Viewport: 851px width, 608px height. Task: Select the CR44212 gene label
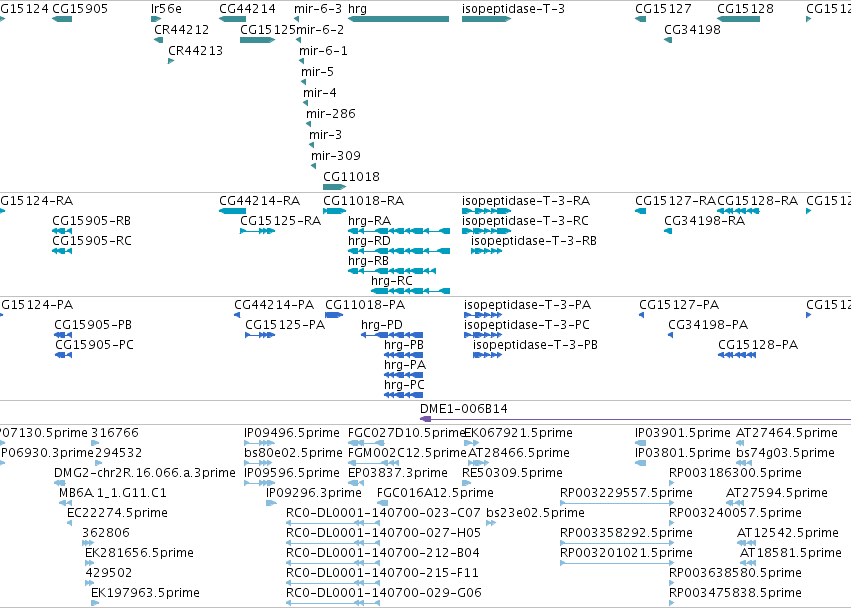(181, 29)
